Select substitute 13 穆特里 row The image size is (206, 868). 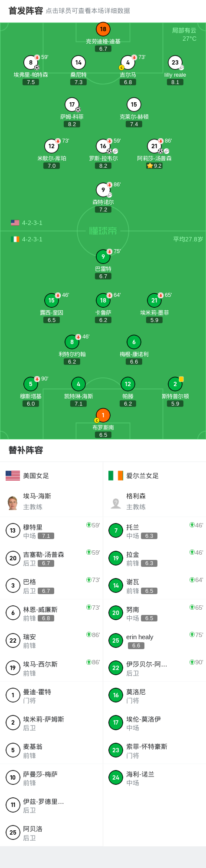tap(52, 530)
